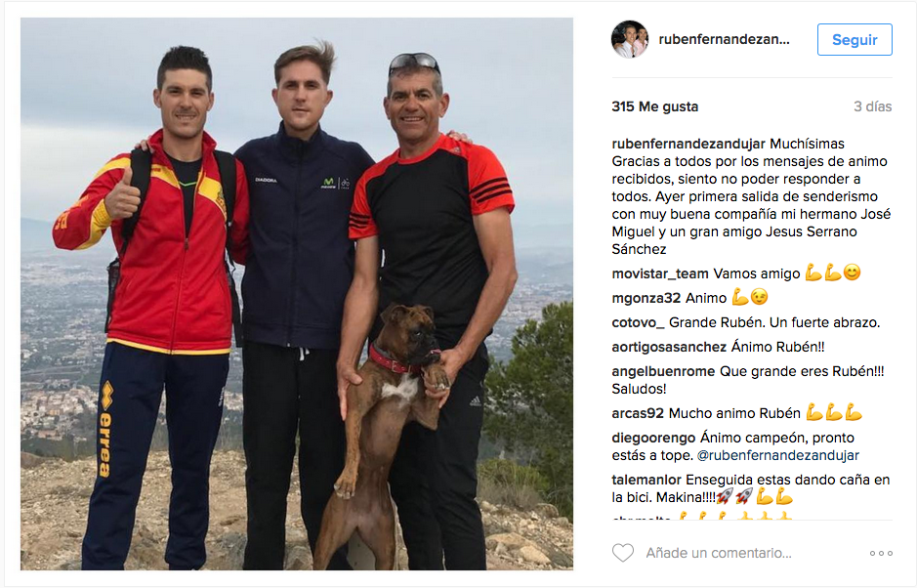Click the main post photo
This screenshot has width=917, height=588.
pyautogui.click(x=297, y=294)
